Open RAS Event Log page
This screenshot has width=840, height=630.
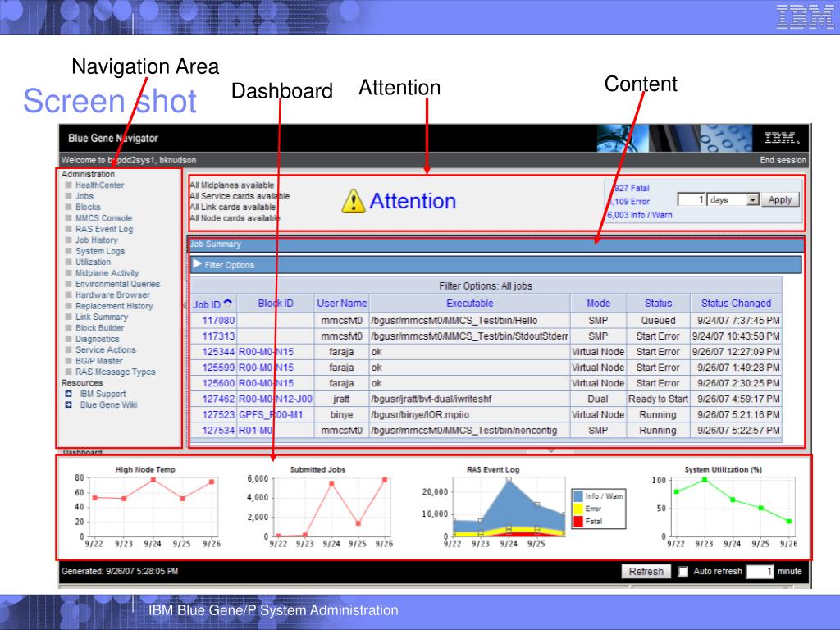(104, 229)
